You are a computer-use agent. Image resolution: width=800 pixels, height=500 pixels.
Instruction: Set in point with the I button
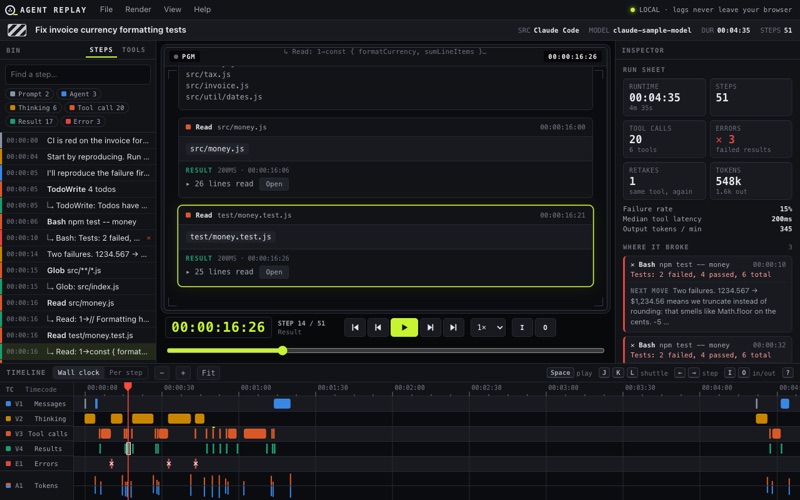coord(522,328)
